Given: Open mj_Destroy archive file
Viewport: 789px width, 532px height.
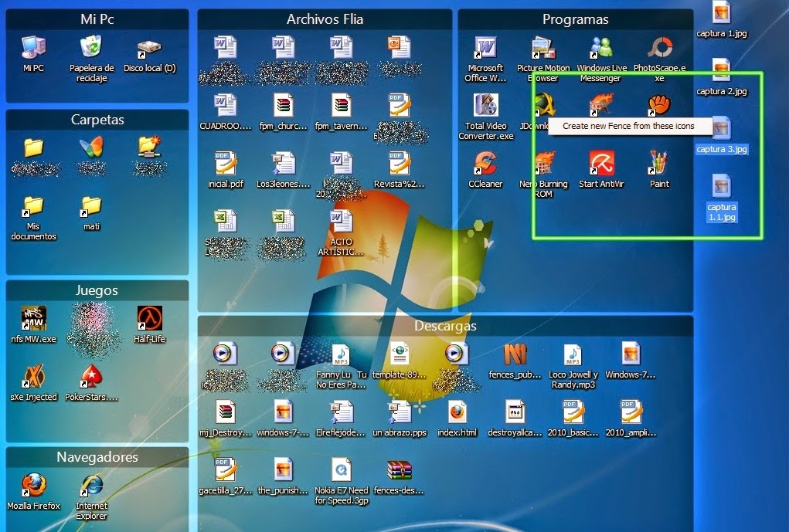Looking at the screenshot, I should coord(226,413).
